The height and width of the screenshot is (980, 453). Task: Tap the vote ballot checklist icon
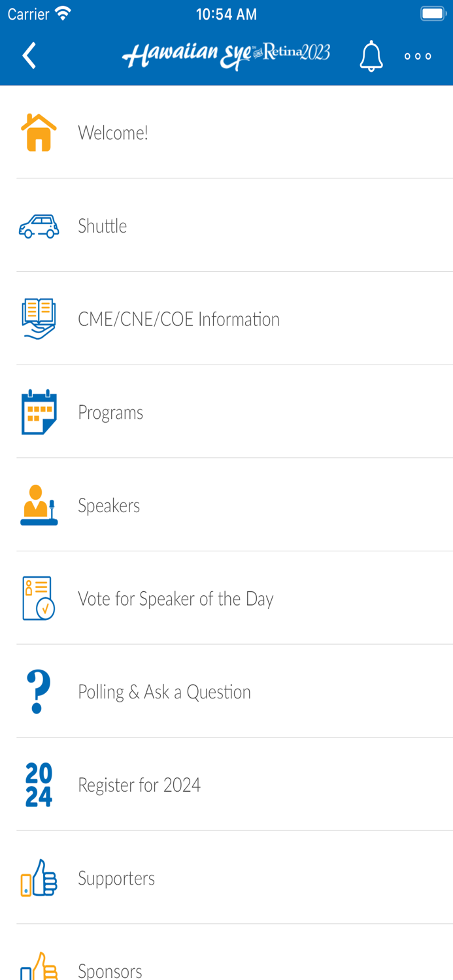[x=39, y=598]
